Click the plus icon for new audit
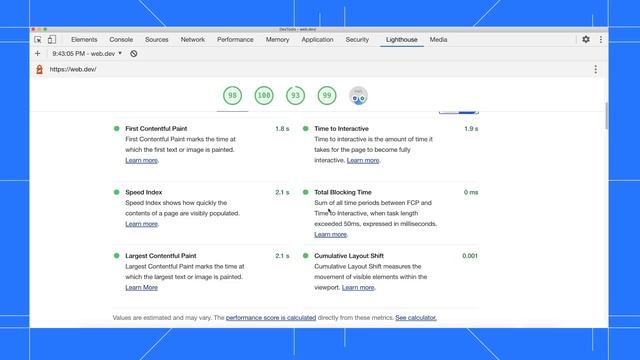640x360 pixels. click(38, 53)
